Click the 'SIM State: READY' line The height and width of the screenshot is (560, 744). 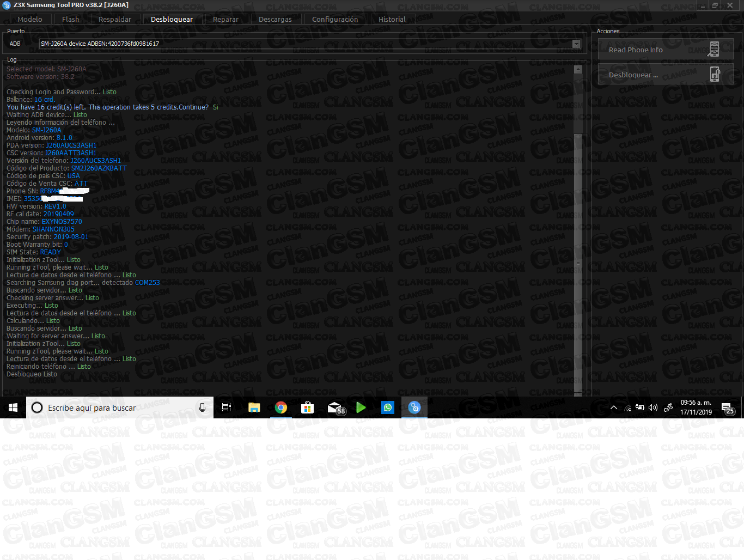click(34, 252)
